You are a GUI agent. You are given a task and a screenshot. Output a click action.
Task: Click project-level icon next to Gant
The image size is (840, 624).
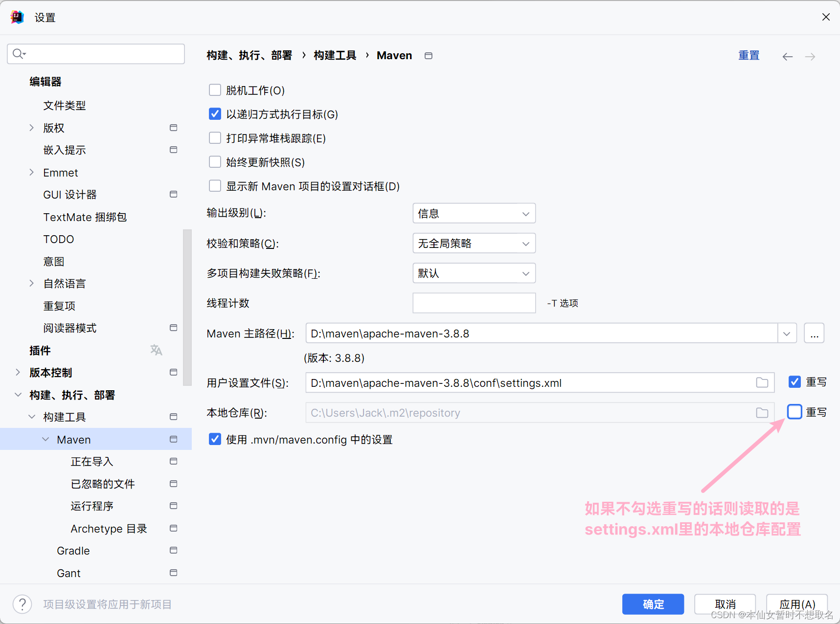point(173,573)
